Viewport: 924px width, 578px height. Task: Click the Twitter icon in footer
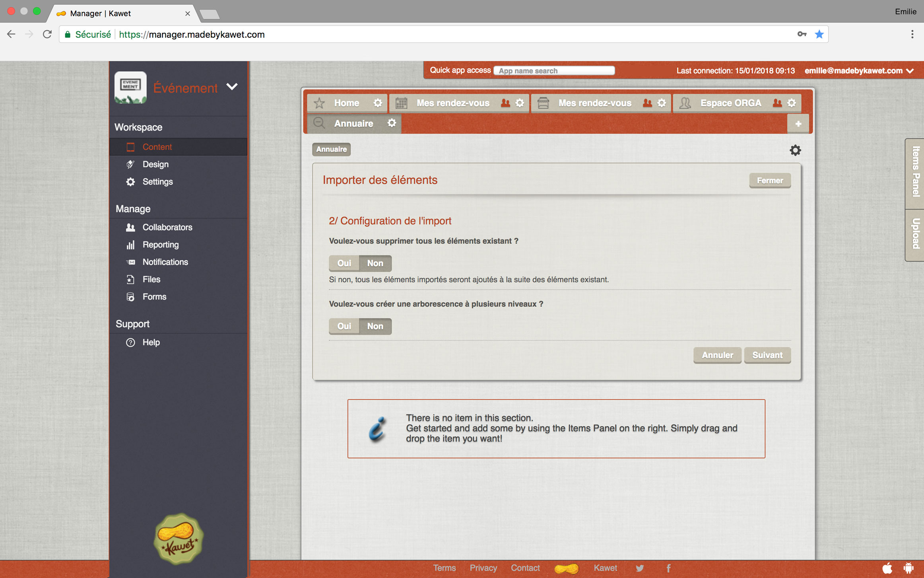tap(639, 568)
